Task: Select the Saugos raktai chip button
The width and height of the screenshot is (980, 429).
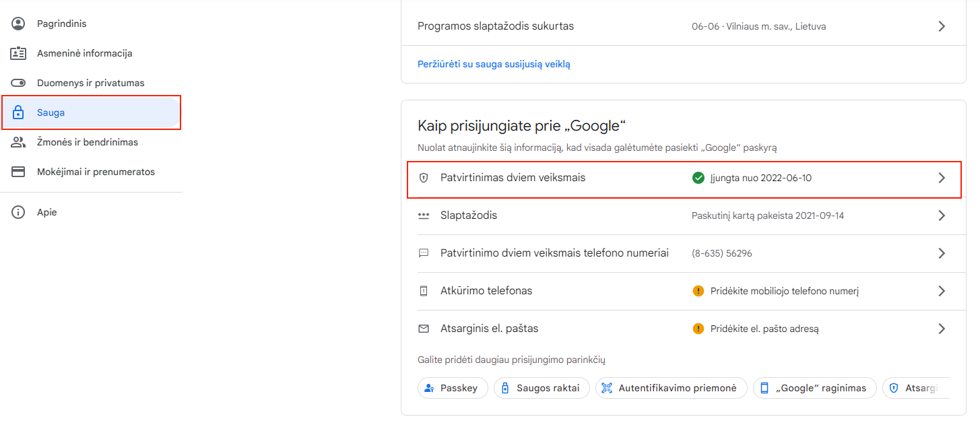Action: [542, 388]
